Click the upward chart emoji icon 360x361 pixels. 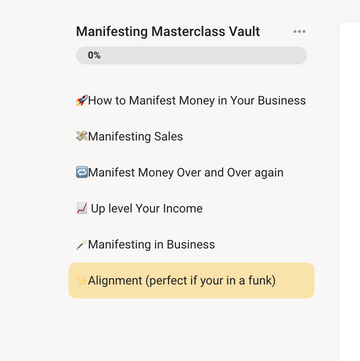pos(82,208)
